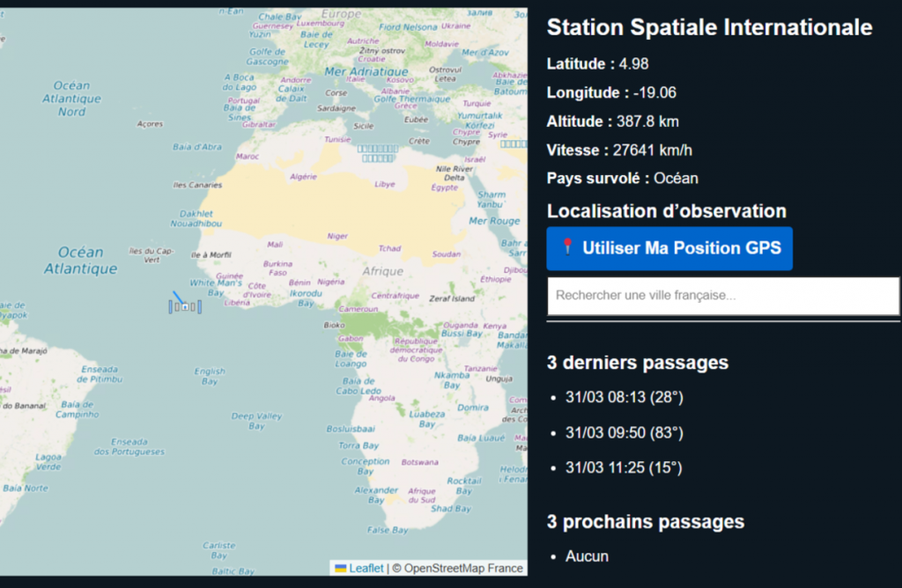Viewport: 902px width, 588px height.
Task: Click the Latitude value 4.98
Action: click(633, 63)
